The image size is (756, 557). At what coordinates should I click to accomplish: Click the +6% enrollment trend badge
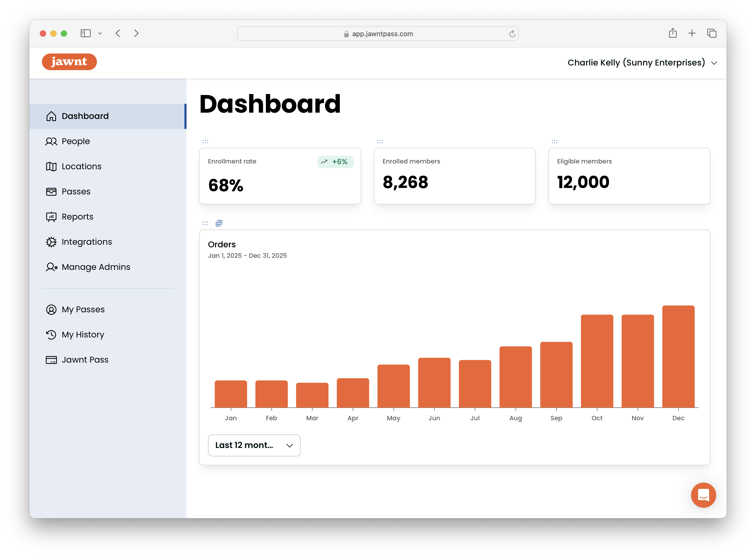(x=335, y=162)
